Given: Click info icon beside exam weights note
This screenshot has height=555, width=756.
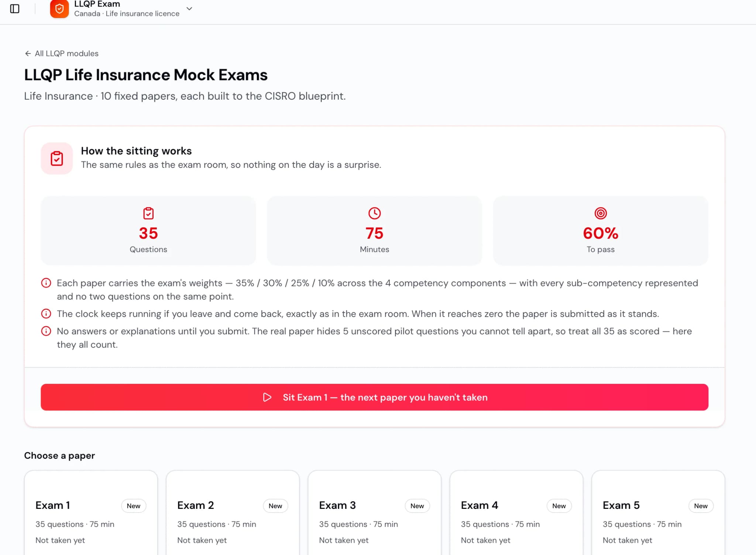Looking at the screenshot, I should coord(46,283).
